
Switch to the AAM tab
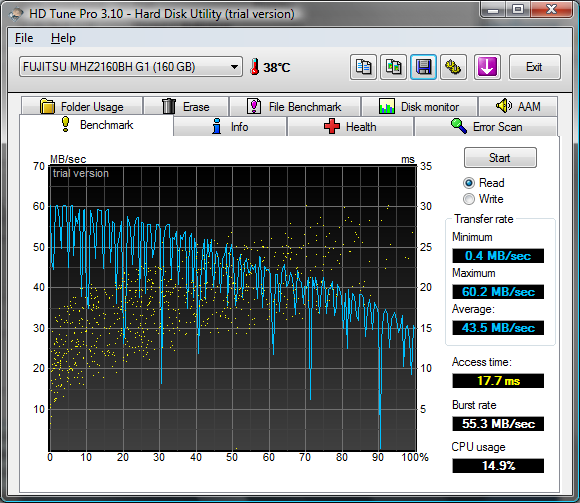[518, 107]
